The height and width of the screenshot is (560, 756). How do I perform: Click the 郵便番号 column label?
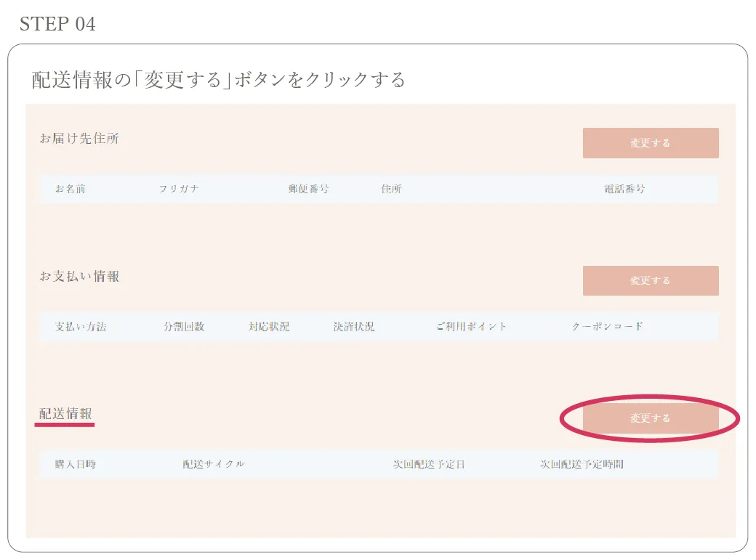click(x=309, y=189)
